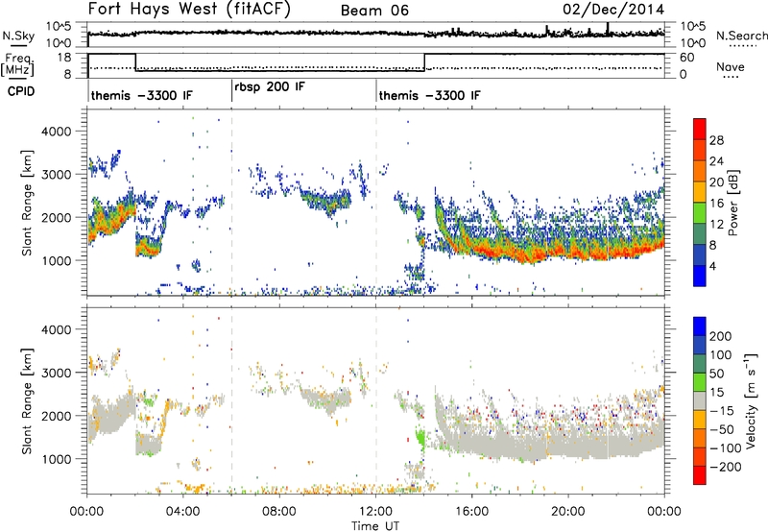Screen dimensions: 768x532
Task: Click the '4' tick on Power scale
Action: point(712,266)
